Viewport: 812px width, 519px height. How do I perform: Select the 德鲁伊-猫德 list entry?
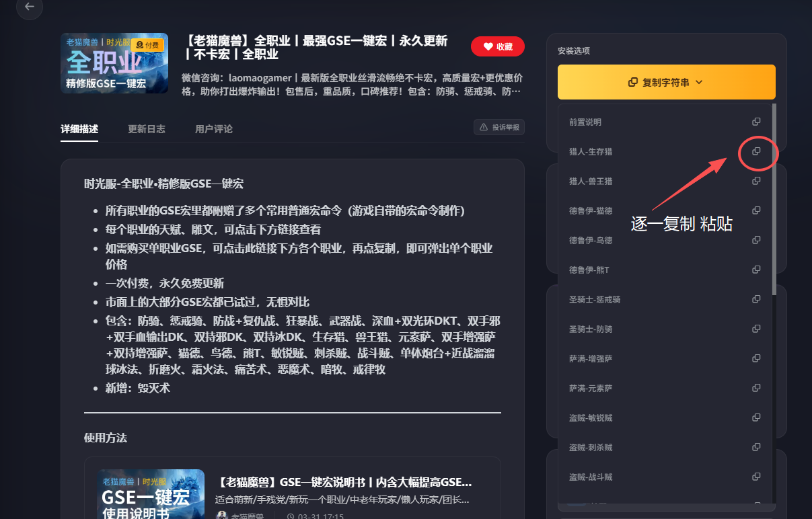point(665,210)
